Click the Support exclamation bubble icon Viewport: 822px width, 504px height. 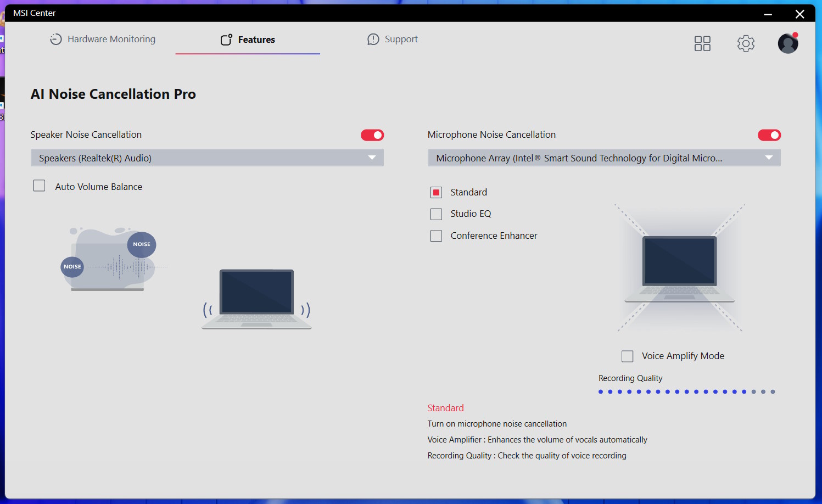point(373,39)
